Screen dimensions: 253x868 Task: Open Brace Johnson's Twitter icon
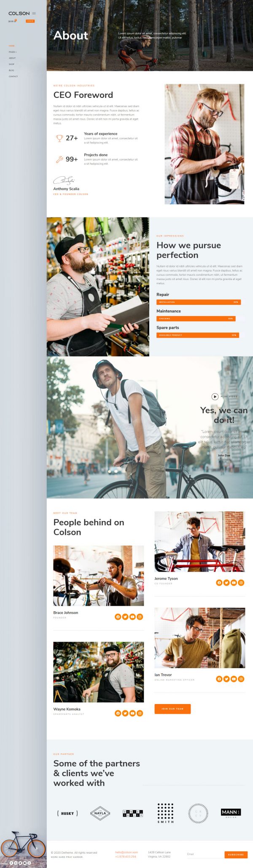(x=125, y=617)
